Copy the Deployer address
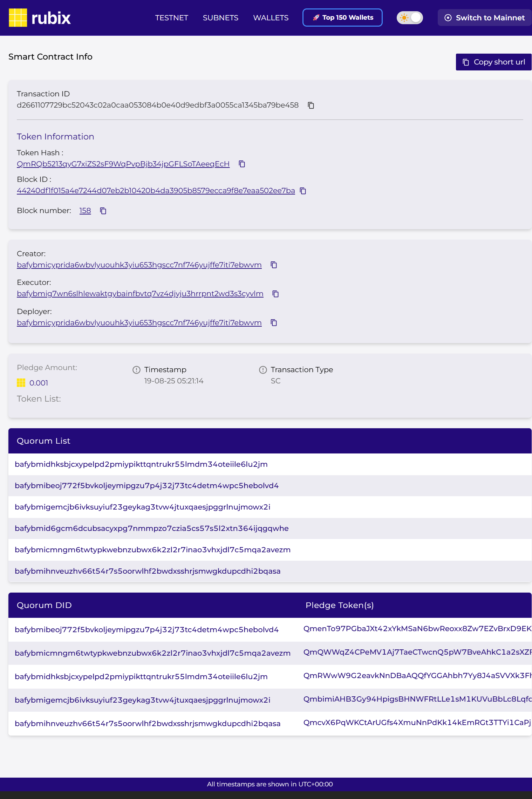 274,323
